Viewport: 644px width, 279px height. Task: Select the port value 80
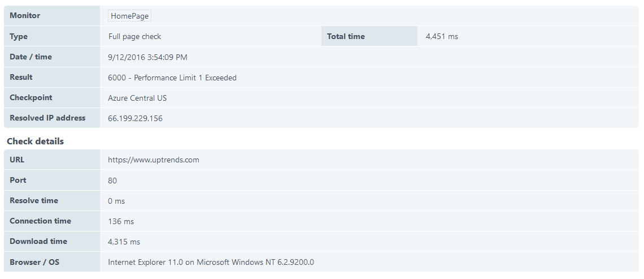pos(112,180)
